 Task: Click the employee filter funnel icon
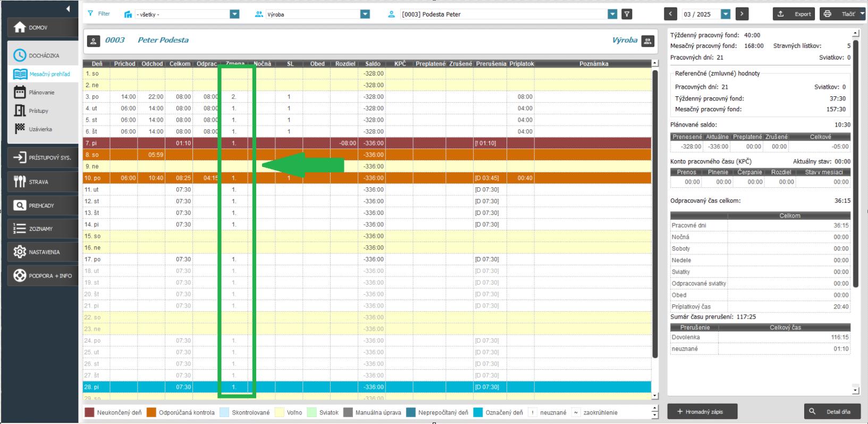click(x=627, y=14)
